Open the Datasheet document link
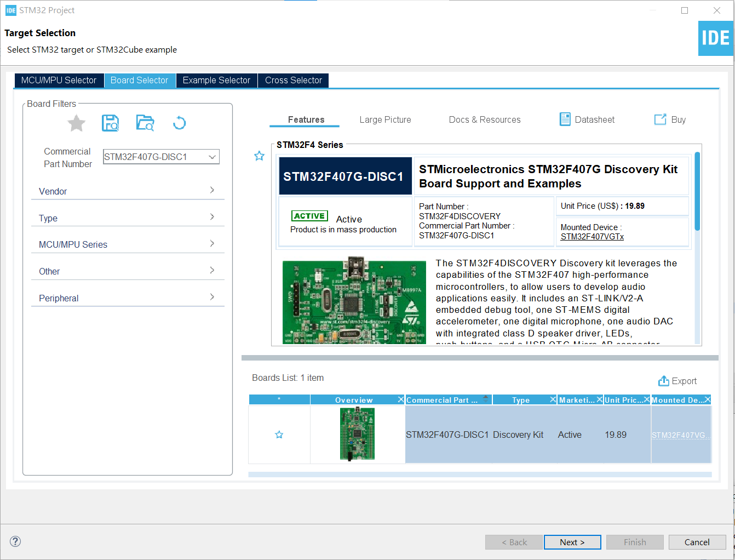The height and width of the screenshot is (560, 735). click(x=587, y=119)
